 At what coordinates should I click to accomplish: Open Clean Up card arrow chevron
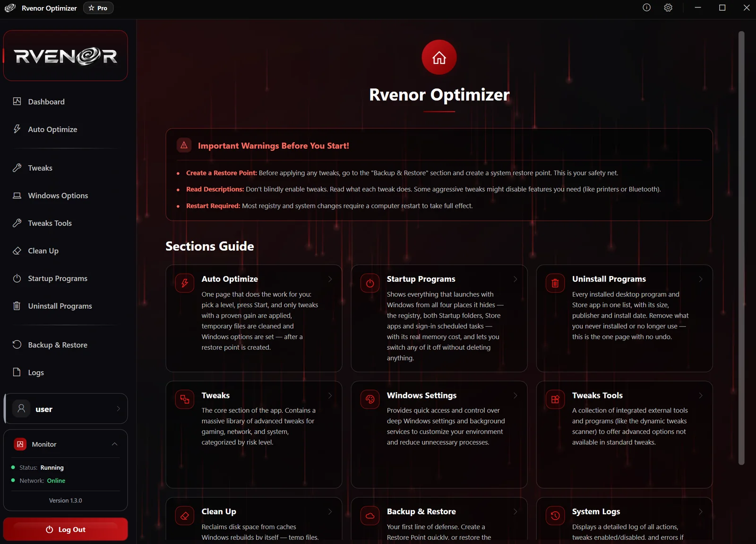330,511
